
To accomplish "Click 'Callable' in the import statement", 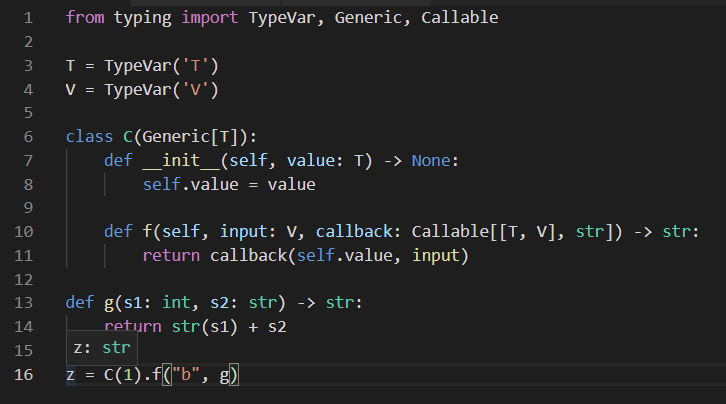I will tap(459, 18).
